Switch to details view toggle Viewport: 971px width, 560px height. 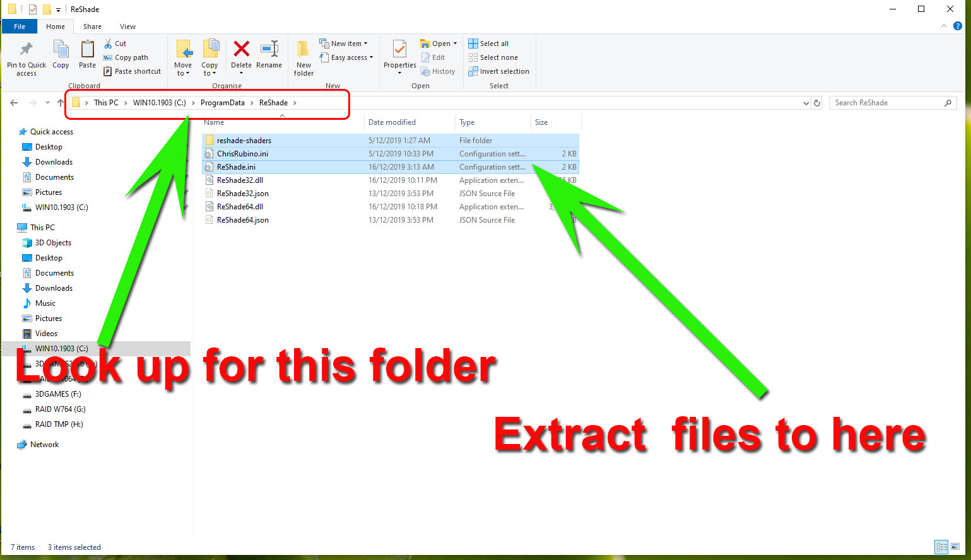pyautogui.click(x=941, y=547)
